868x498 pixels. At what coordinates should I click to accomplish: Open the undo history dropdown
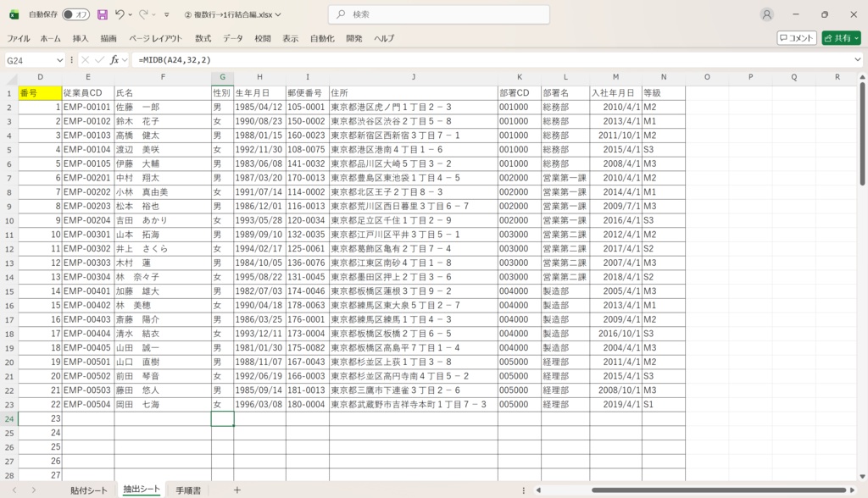[x=131, y=15]
